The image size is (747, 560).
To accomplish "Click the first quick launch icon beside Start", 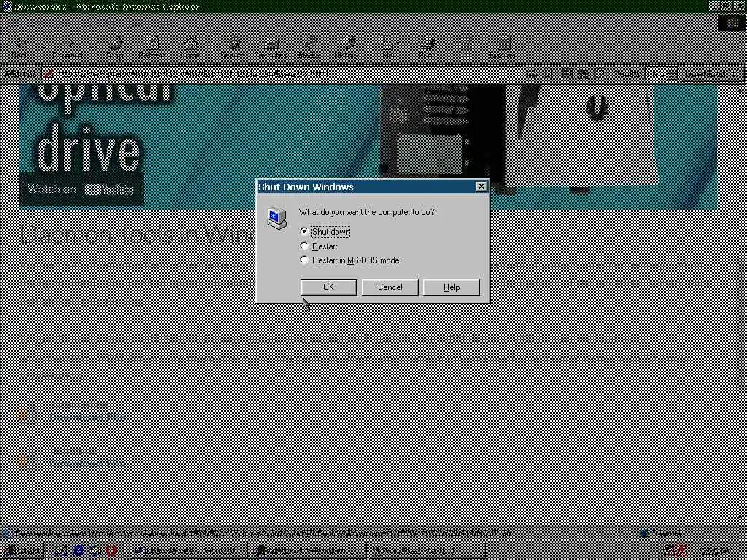I will [61, 551].
